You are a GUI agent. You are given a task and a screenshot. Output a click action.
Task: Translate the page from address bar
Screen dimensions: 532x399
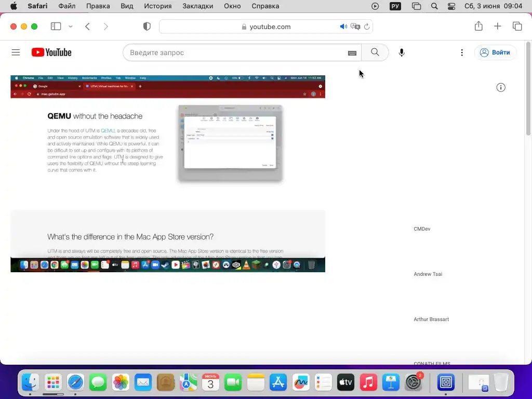[355, 26]
